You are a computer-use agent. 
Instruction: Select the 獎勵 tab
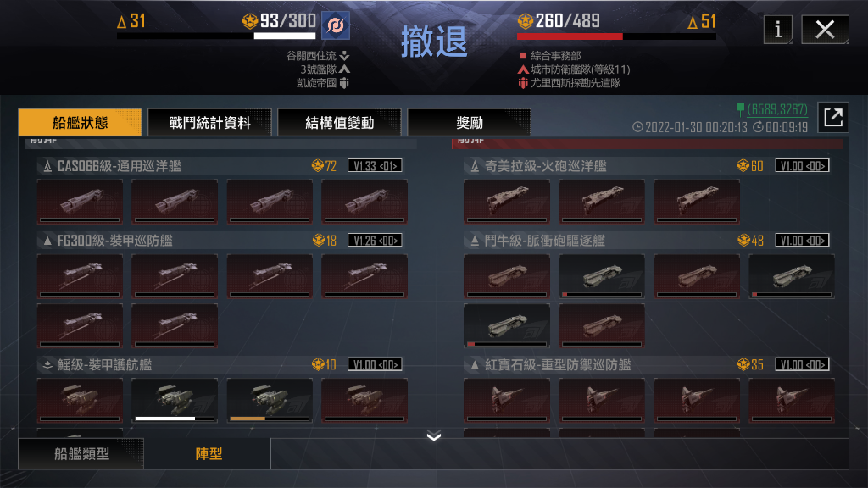[470, 122]
